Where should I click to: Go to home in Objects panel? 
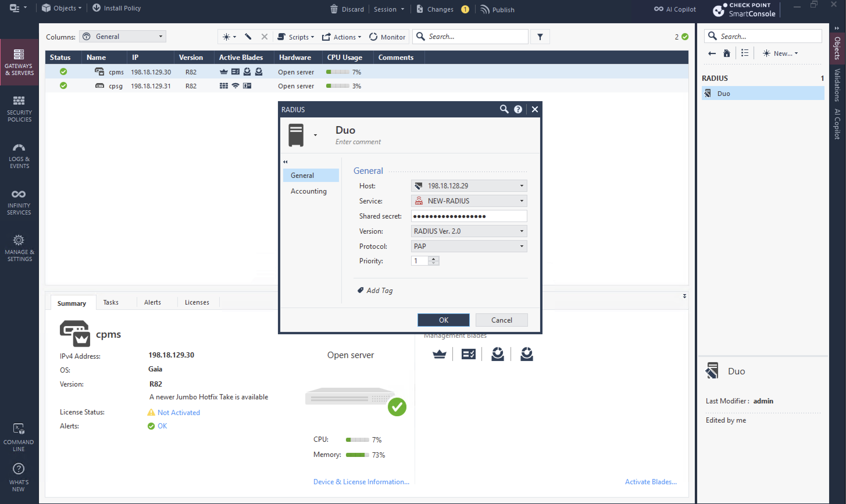click(727, 53)
